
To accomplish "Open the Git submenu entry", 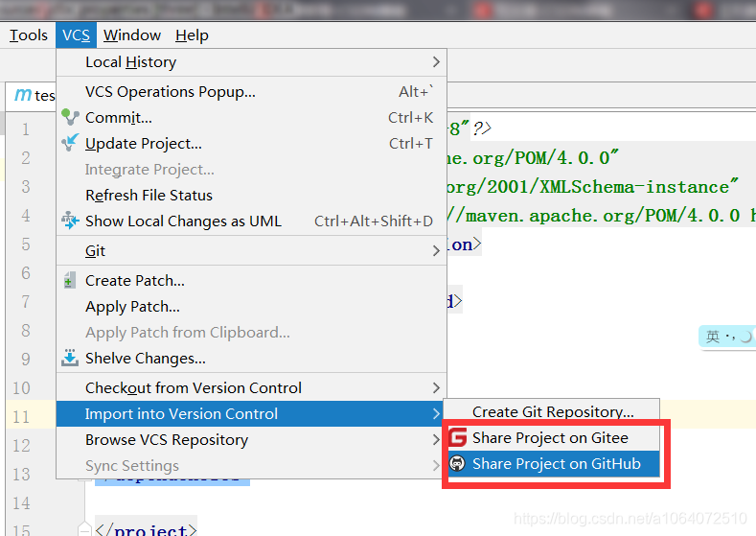I will click(x=252, y=250).
